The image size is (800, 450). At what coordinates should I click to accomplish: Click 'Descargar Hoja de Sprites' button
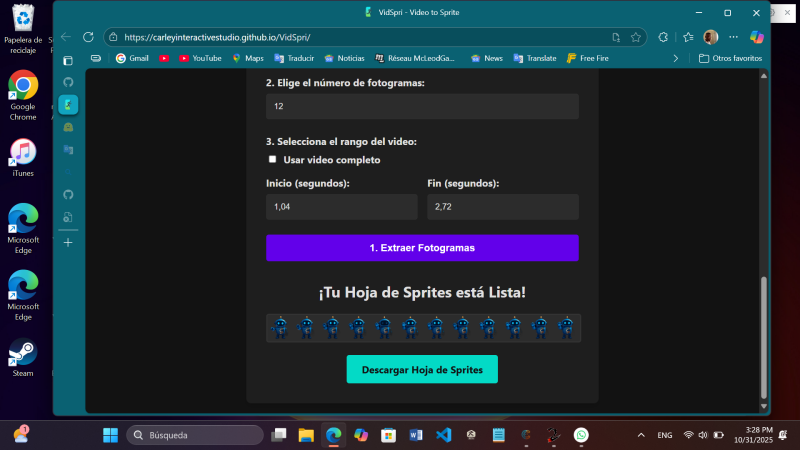point(422,369)
